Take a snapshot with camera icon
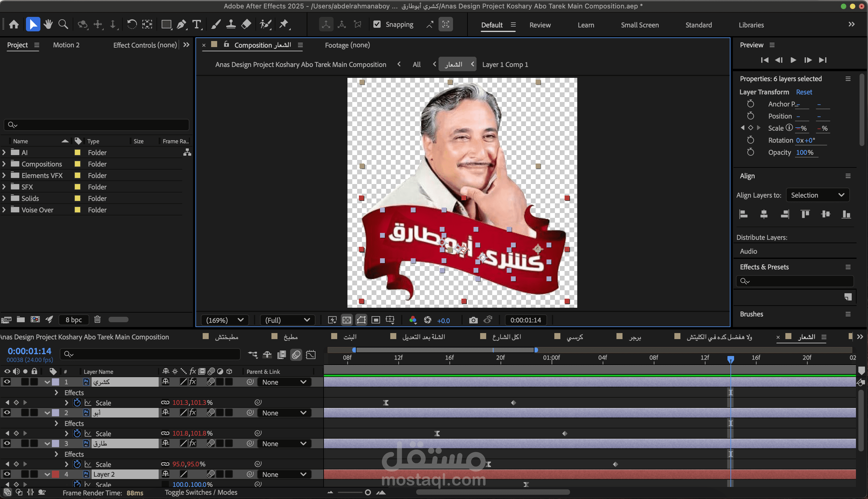The image size is (868, 499). click(473, 320)
